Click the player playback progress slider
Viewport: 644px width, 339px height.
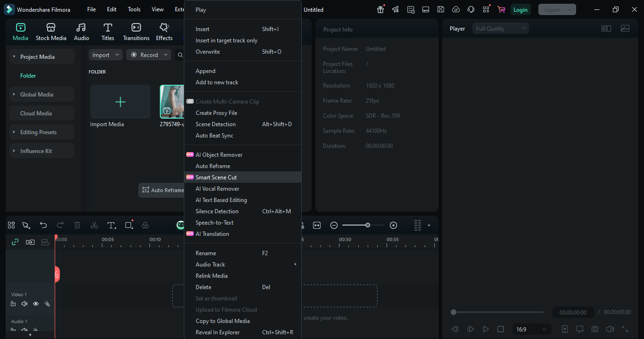pos(498,312)
